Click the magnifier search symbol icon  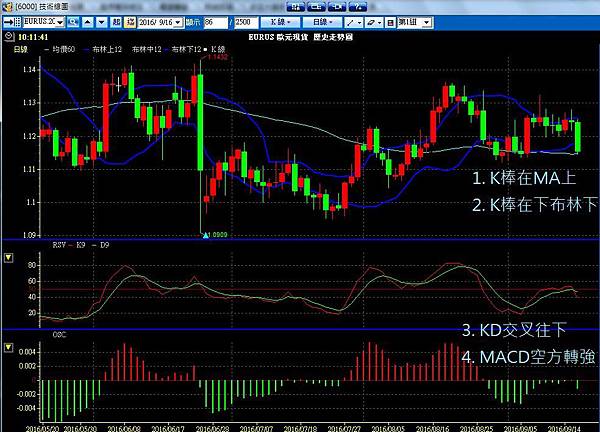73,22
